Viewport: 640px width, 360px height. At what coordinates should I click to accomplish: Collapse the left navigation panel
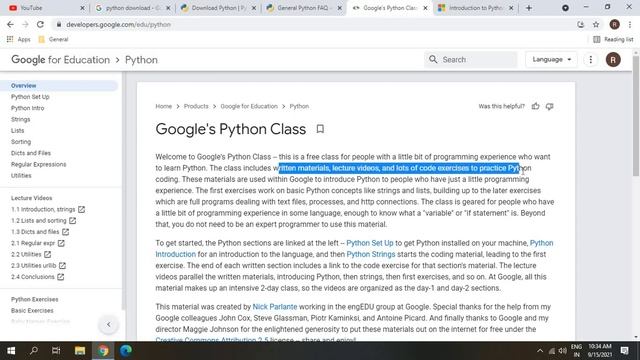point(109,324)
